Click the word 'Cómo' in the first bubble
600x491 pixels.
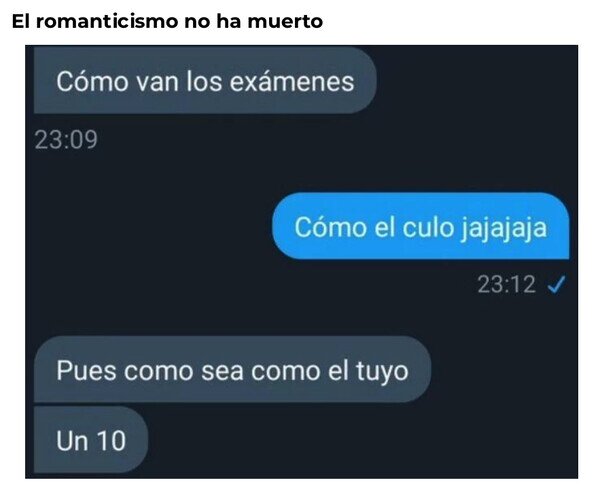92,82
